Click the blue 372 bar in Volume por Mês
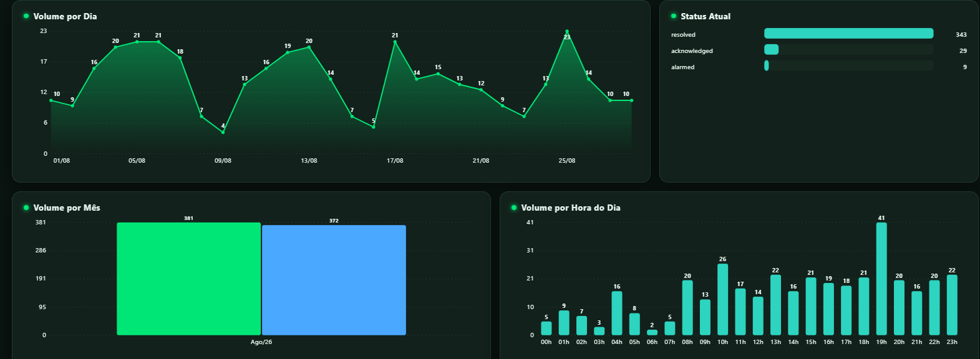Screen dimensions: 980x359 [334, 280]
